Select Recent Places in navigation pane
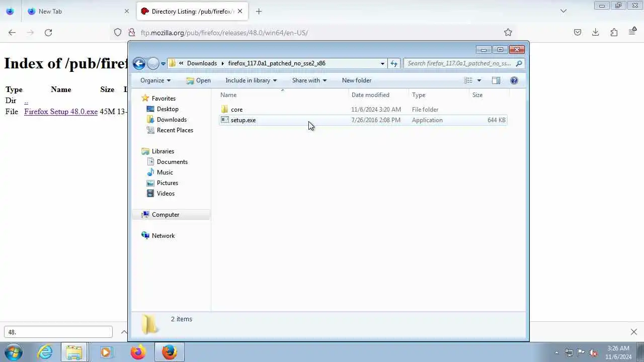The height and width of the screenshot is (362, 644). tap(175, 130)
